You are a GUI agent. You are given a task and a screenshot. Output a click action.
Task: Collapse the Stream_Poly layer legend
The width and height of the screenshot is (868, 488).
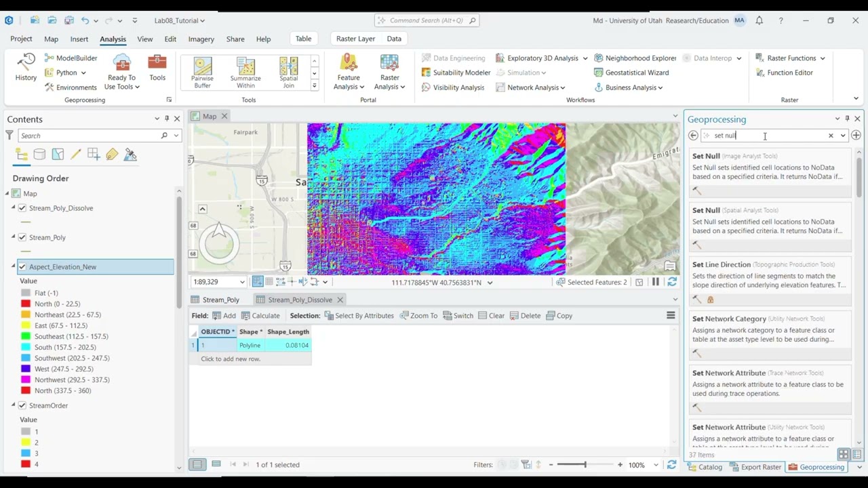[13, 237]
